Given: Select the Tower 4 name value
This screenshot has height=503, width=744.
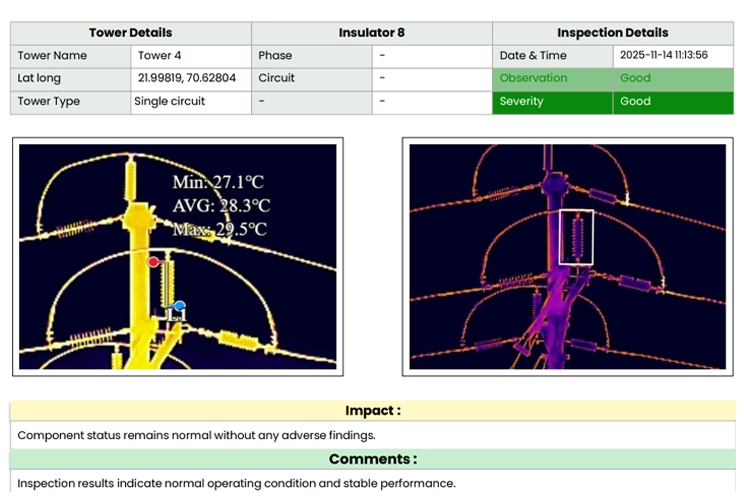Looking at the screenshot, I should (160, 56).
